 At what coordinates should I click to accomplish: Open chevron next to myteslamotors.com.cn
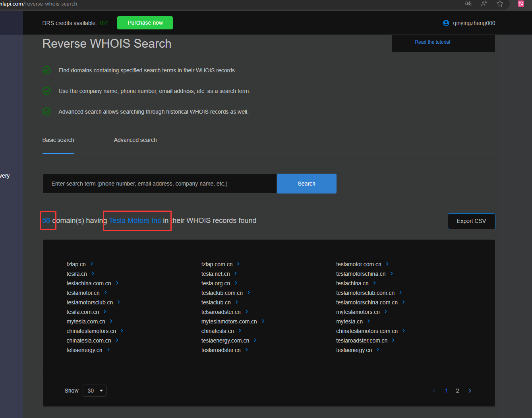[263, 321]
